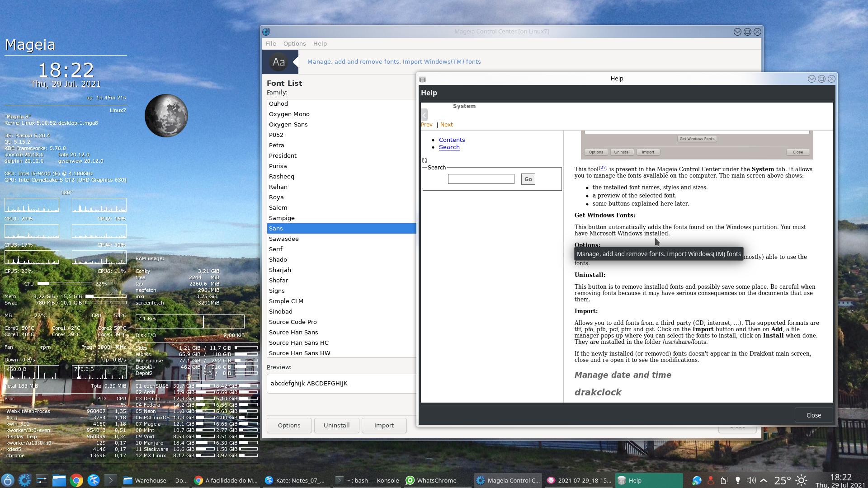This screenshot has height=488, width=868.
Task: Select the Sawasdee font family
Action: pos(341,239)
